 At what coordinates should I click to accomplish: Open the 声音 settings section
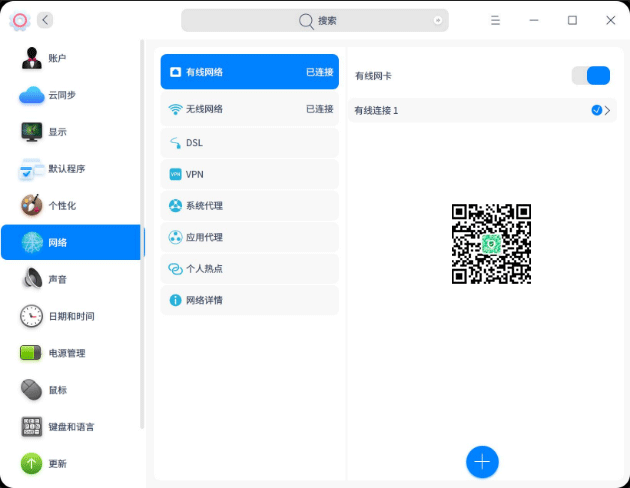(71, 279)
